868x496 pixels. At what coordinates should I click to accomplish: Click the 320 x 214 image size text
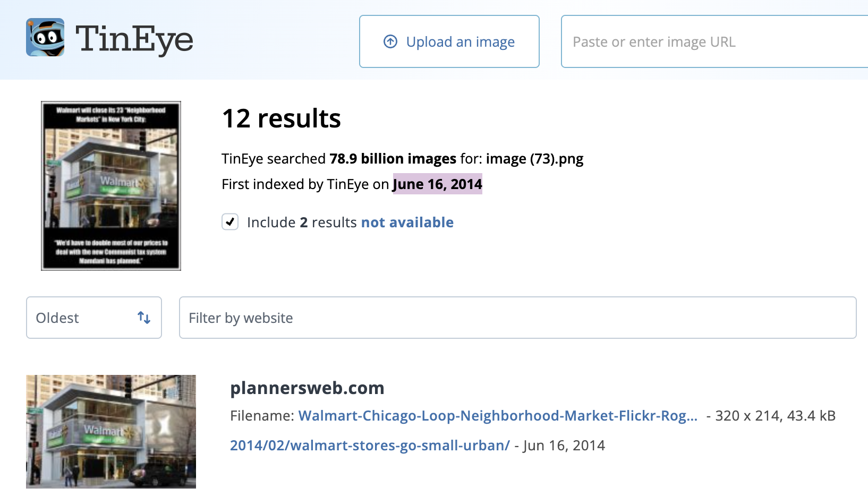click(x=747, y=416)
